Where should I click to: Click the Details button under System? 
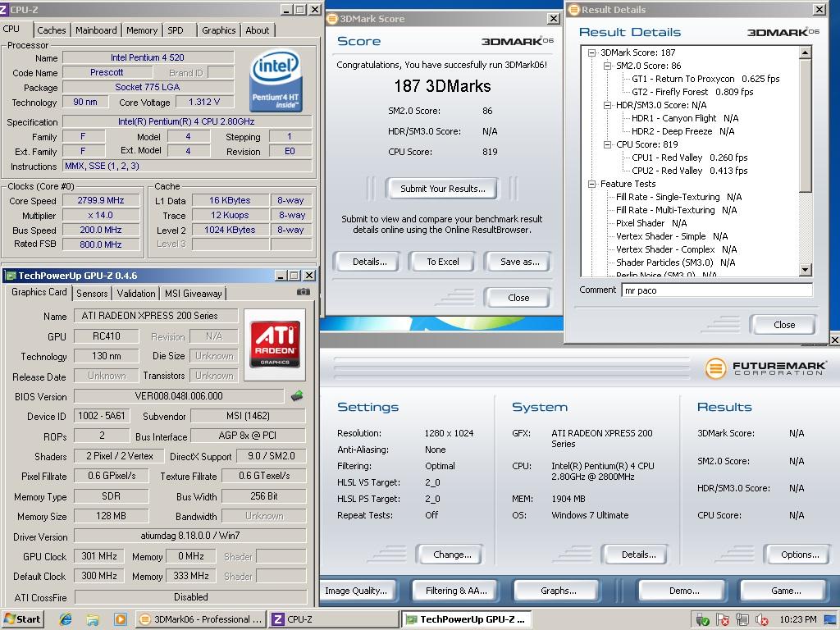point(637,555)
